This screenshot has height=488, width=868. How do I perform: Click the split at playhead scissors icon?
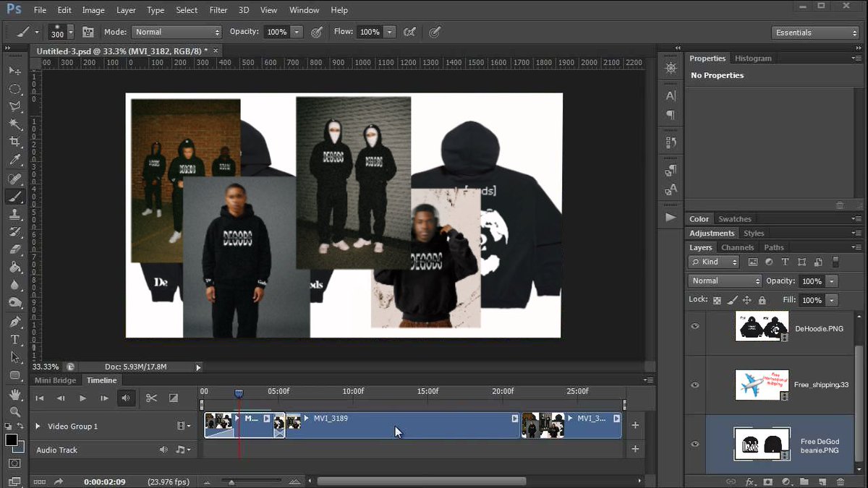click(151, 398)
